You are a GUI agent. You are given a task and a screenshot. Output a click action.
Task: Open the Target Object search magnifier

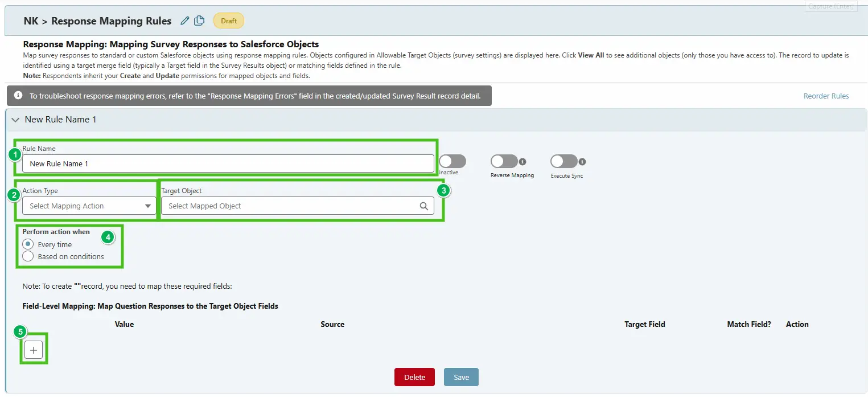[424, 206]
